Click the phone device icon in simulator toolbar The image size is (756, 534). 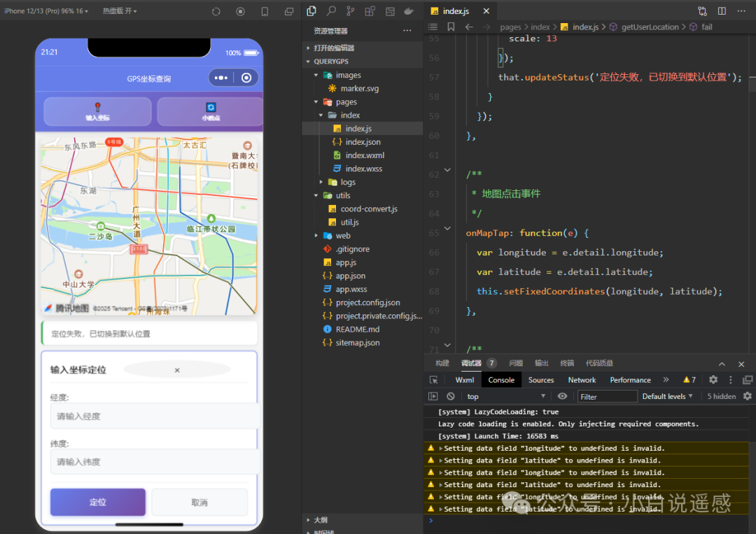265,12
